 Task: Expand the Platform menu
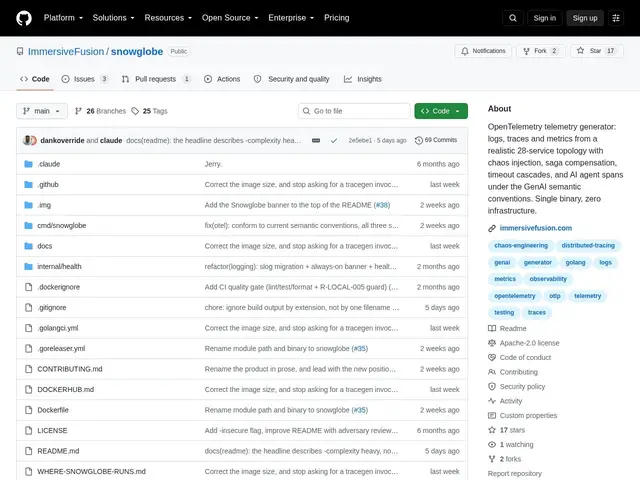click(63, 18)
